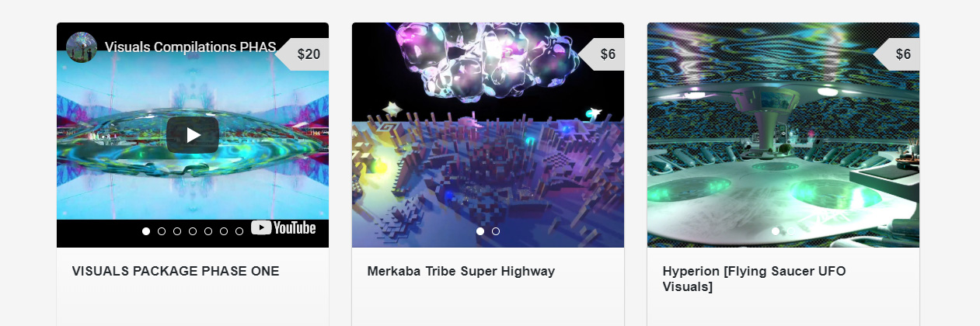
Task: Open the Visuals Compilations PHAS video title
Action: (190, 47)
